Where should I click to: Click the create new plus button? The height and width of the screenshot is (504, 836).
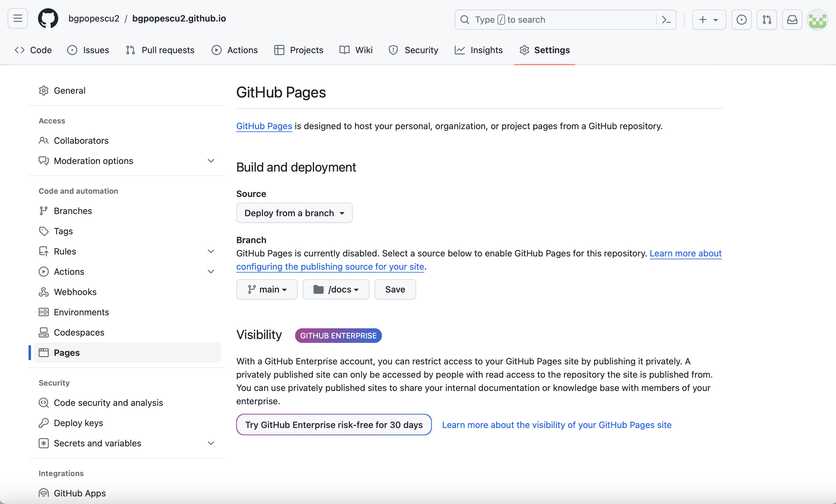pyautogui.click(x=709, y=20)
